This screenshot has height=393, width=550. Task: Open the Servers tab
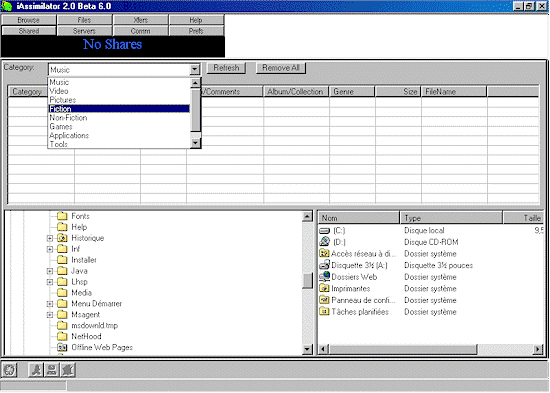pos(85,31)
